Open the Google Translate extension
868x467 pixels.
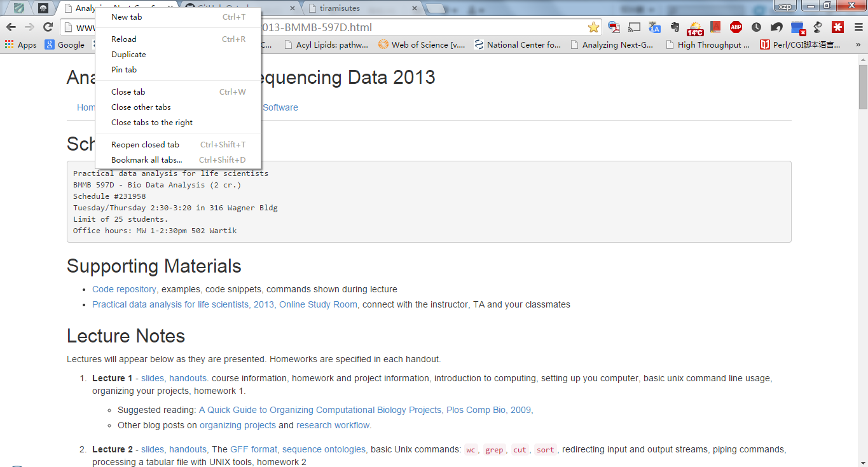tap(654, 27)
